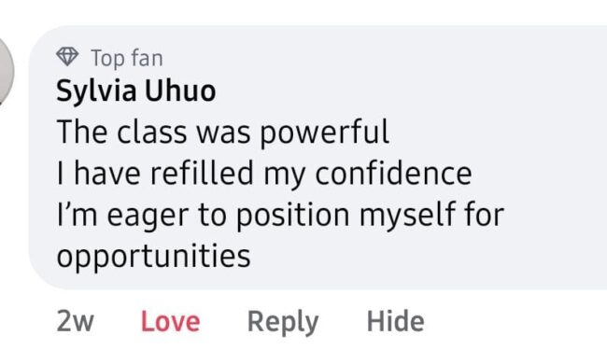Tap the word 'opportunities' in the comment
The image size is (607, 364).
tap(154, 257)
